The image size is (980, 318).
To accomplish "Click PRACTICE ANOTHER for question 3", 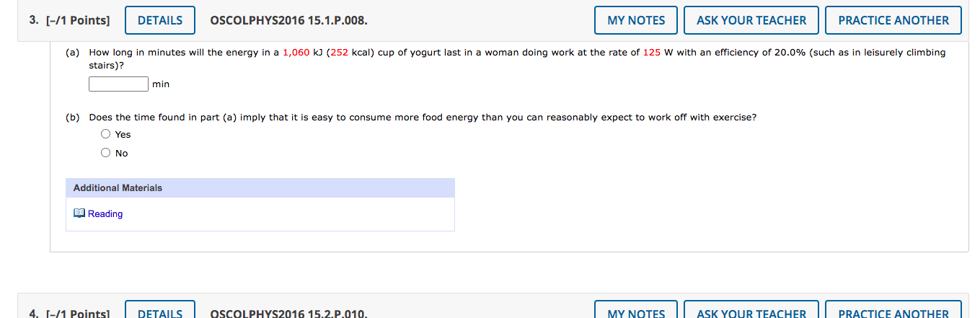I will 893,20.
